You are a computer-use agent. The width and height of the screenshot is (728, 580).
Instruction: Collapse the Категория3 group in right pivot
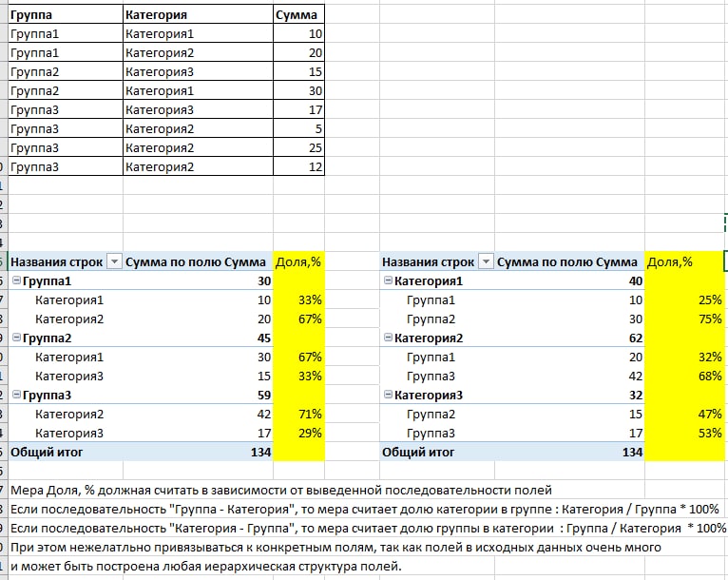pyautogui.click(x=388, y=395)
